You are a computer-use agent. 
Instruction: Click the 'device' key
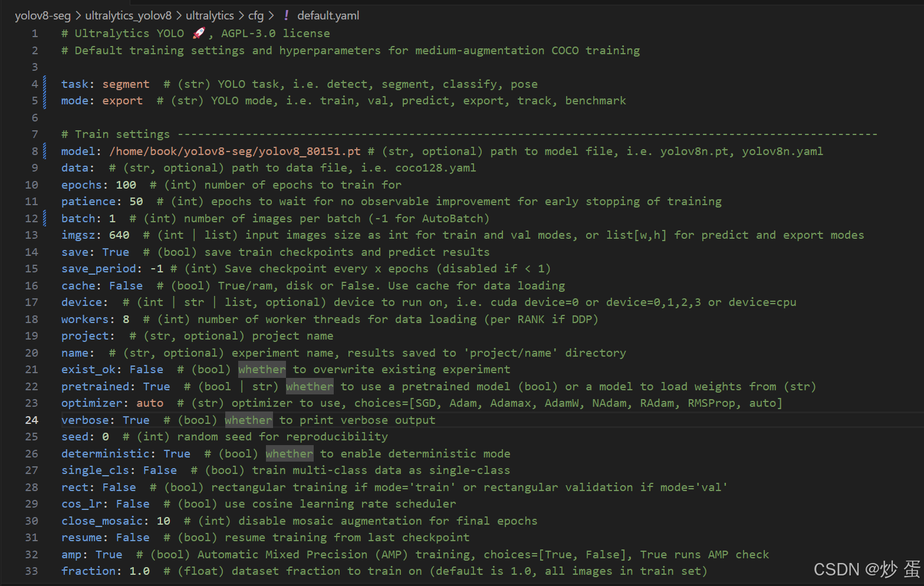pos(81,302)
